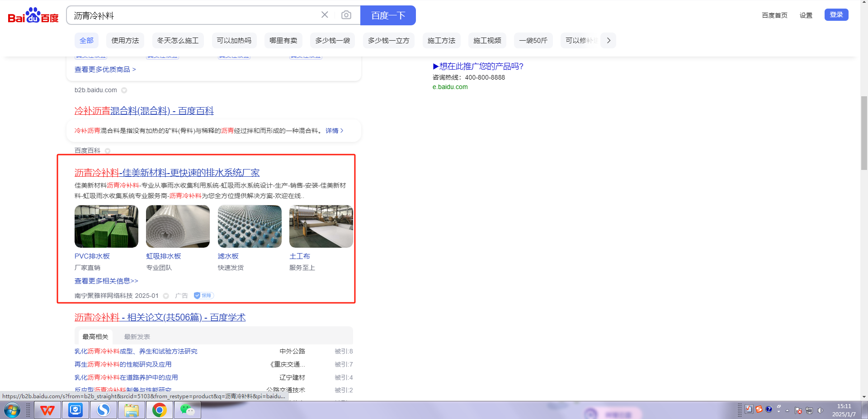
Task: Open 沥青冷补料 相关论文 百度学术 result
Action: (160, 317)
